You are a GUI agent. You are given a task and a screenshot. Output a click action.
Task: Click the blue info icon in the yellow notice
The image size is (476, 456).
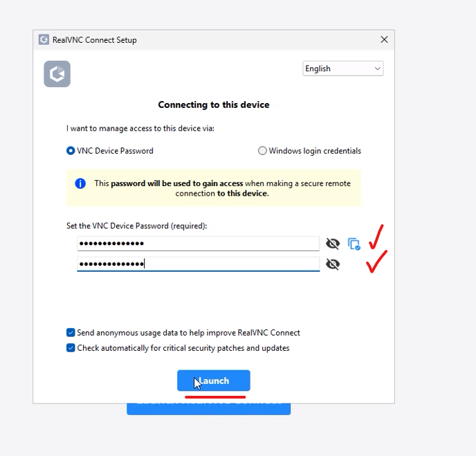click(x=80, y=183)
